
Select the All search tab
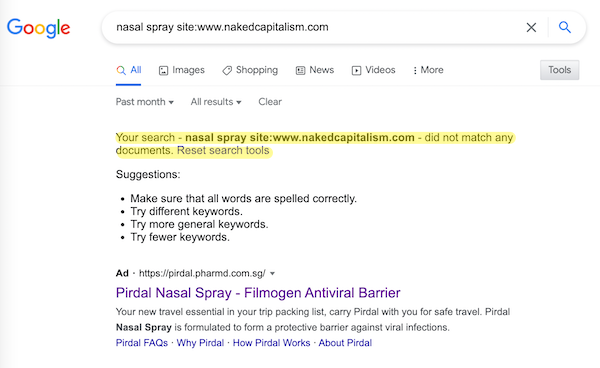[129, 70]
